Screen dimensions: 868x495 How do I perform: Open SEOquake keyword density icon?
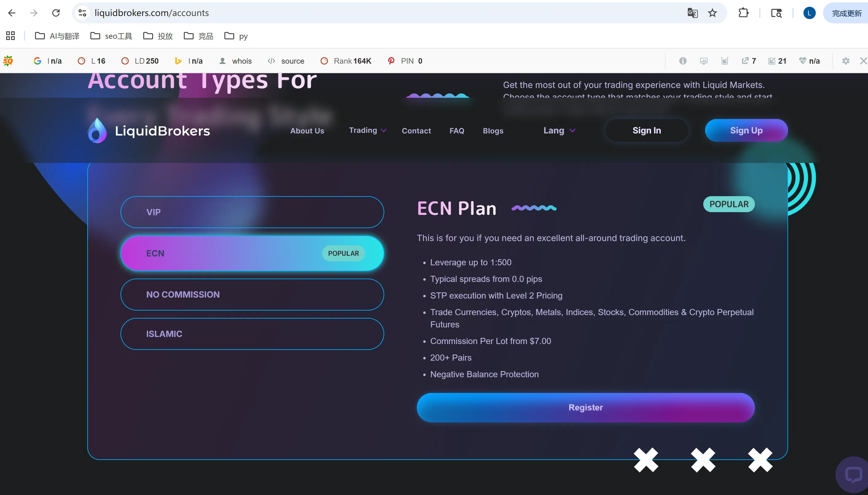click(x=725, y=61)
